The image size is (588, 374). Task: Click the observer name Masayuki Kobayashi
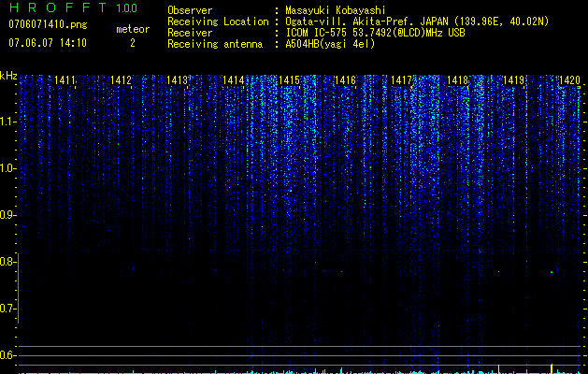336,10
